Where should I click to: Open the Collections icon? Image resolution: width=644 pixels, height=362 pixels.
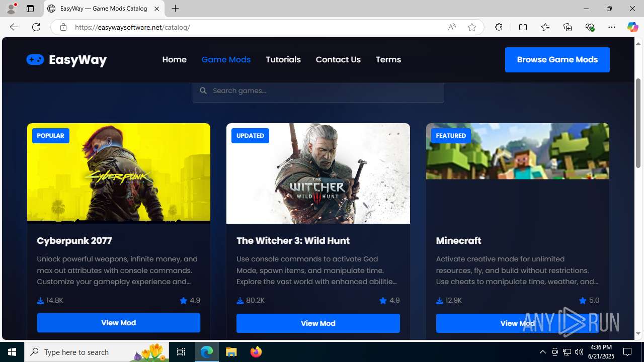[568, 27]
